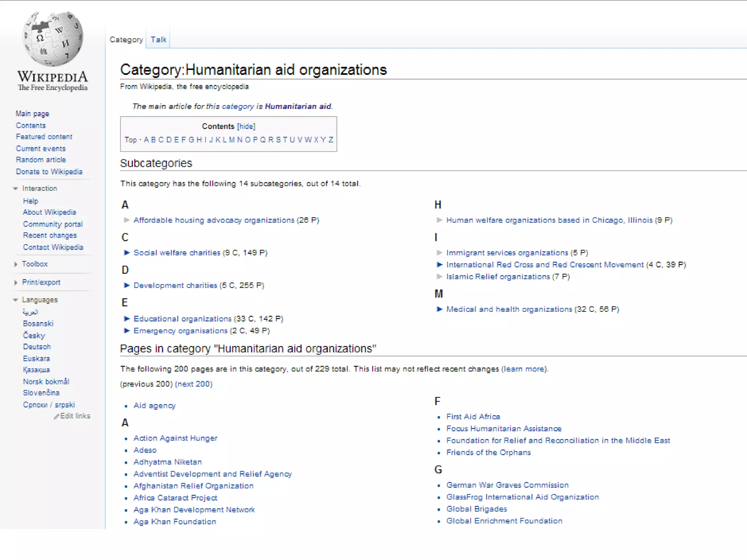Switch to the Talk tab
Image resolution: width=747 pixels, height=560 pixels.
click(x=158, y=39)
